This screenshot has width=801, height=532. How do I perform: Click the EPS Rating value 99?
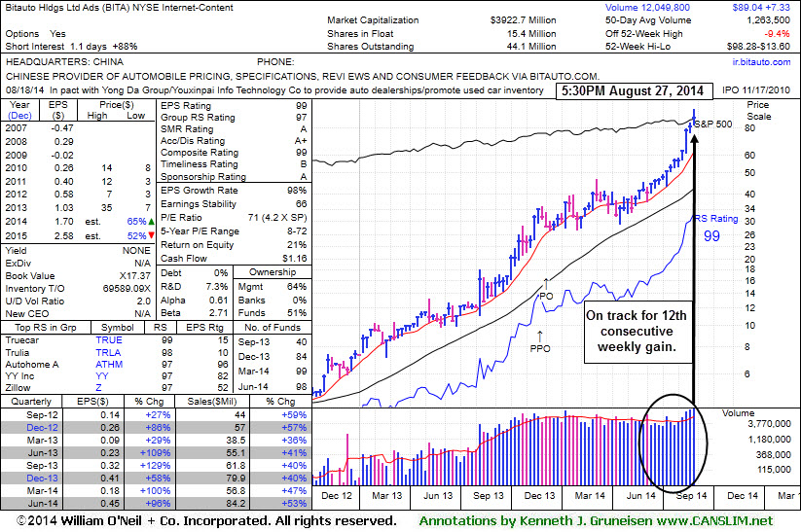pos(302,106)
